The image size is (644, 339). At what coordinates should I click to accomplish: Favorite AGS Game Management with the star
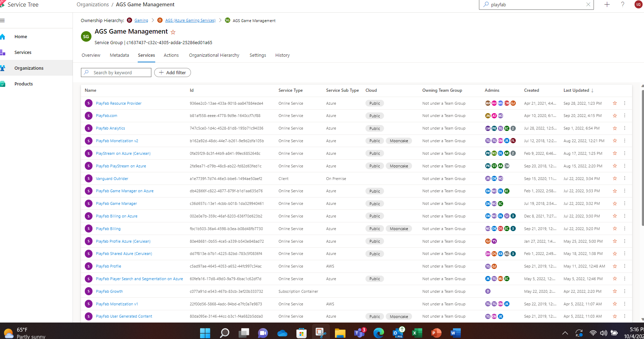point(173,32)
